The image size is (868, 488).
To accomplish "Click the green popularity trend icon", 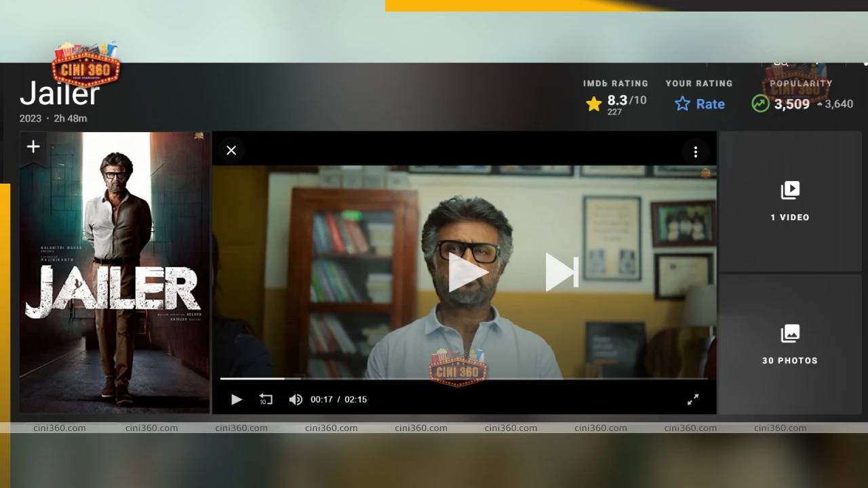I will pos(760,104).
